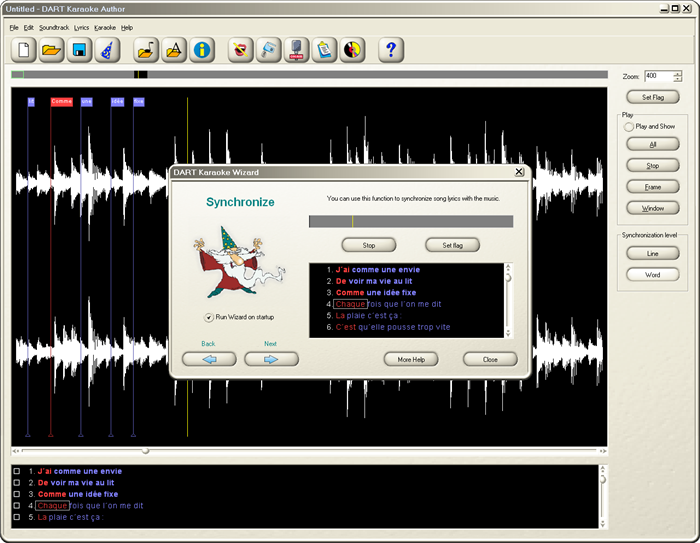The height and width of the screenshot is (543, 700).
Task: Click the microphone record toolbar icon
Action: click(x=296, y=49)
